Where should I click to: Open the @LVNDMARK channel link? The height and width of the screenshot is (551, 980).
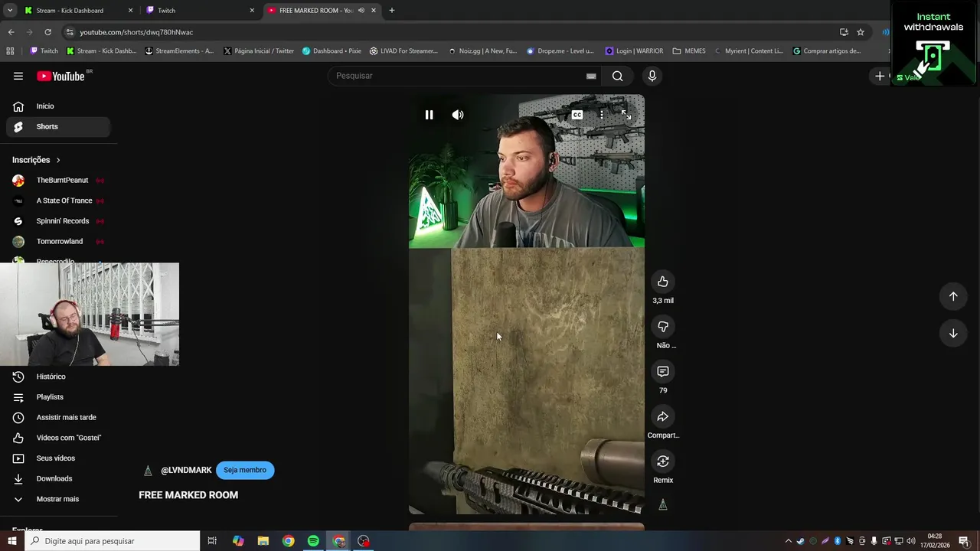pos(186,471)
